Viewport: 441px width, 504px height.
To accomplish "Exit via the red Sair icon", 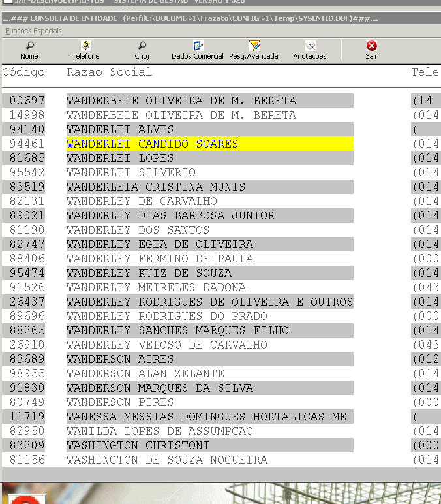I will [372, 46].
